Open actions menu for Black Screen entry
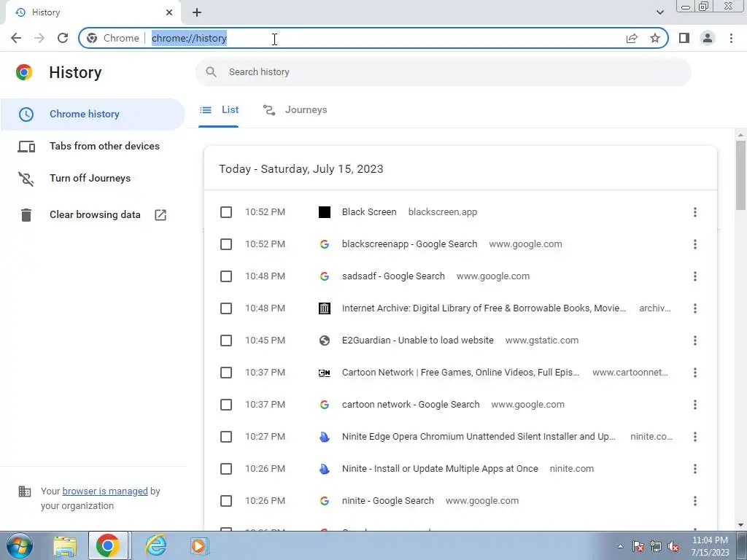 point(695,212)
